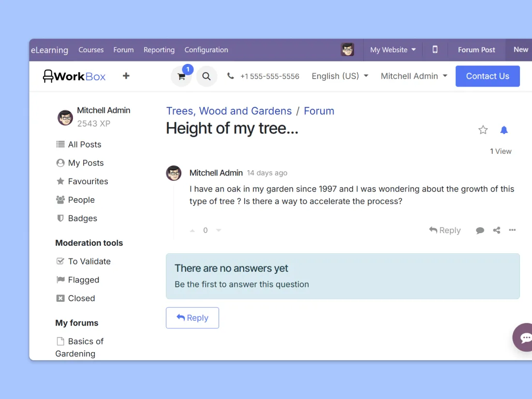
Task: Click the share icon on the post
Action: point(497,230)
